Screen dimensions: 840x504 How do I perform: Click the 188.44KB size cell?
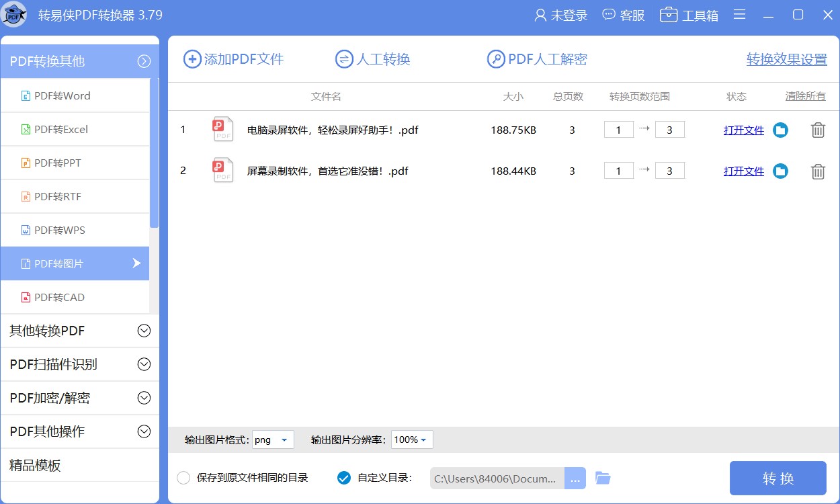(x=513, y=171)
